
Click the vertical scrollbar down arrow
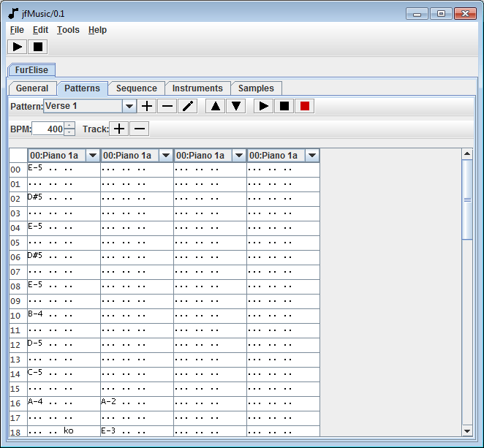[x=467, y=431]
